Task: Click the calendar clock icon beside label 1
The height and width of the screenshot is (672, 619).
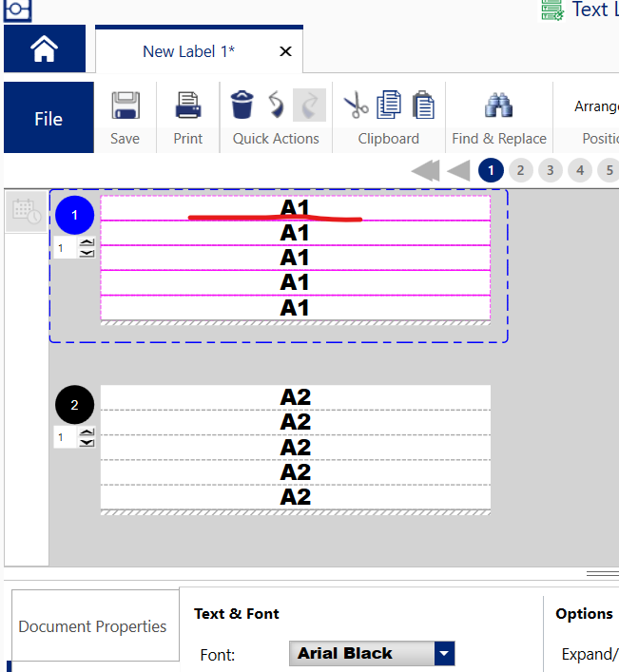Action: (27, 211)
